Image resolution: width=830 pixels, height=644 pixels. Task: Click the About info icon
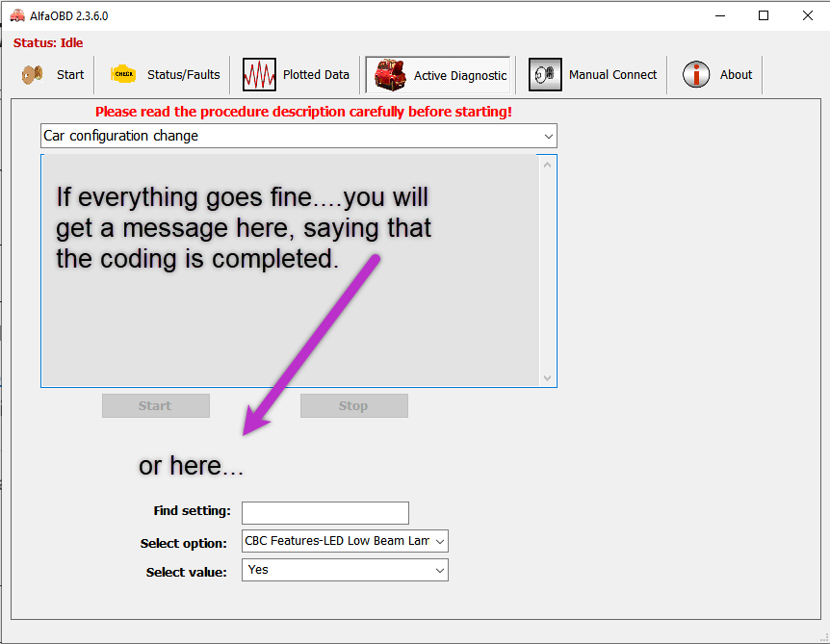click(696, 75)
